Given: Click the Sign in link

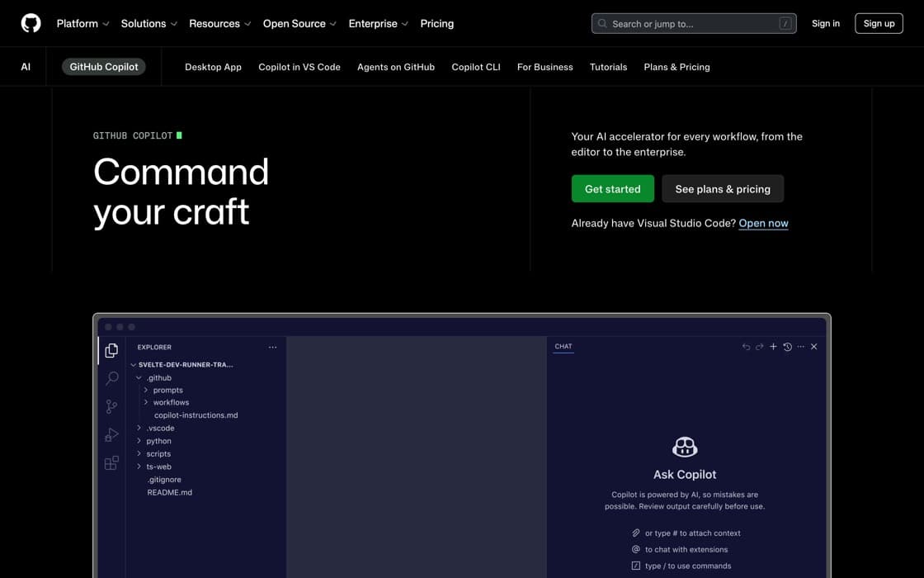Looking at the screenshot, I should pyautogui.click(x=826, y=24).
